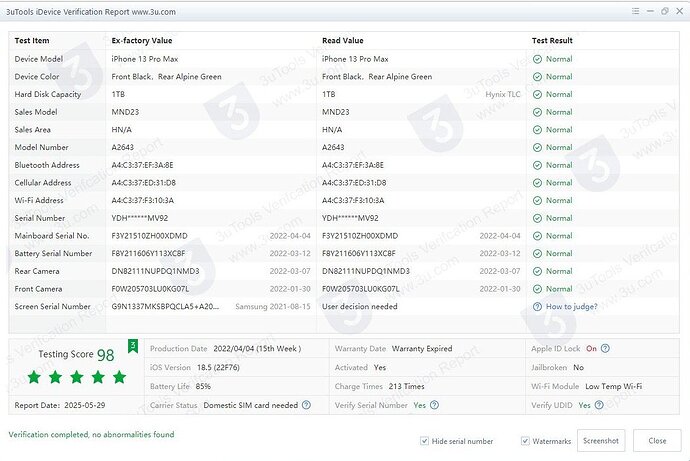
Task: Click the ex-factory Front Black, Rear Alpine Green value
Action: pos(166,77)
